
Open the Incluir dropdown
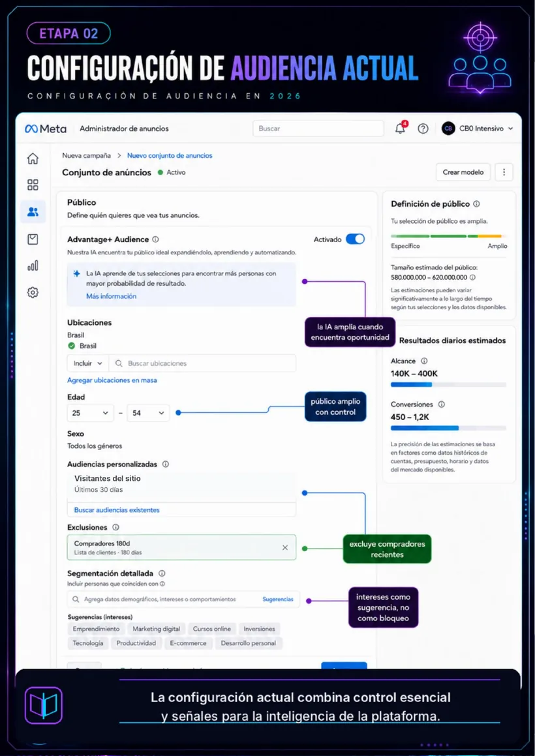tap(88, 363)
